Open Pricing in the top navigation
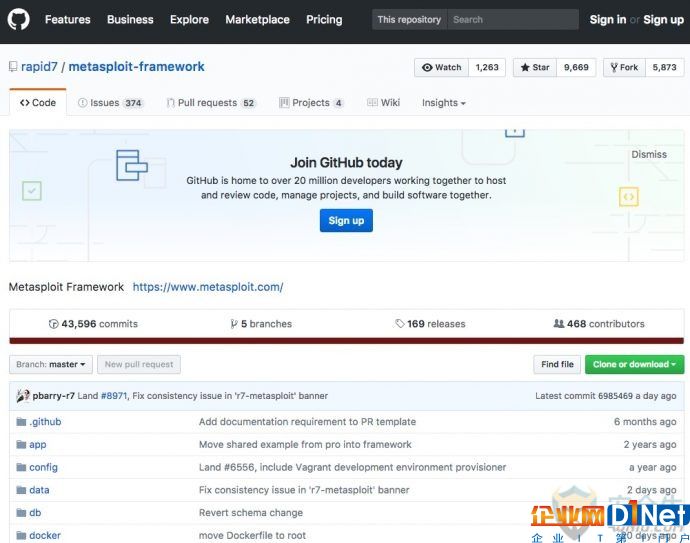Screen dimensions: 690x543 click(x=324, y=19)
